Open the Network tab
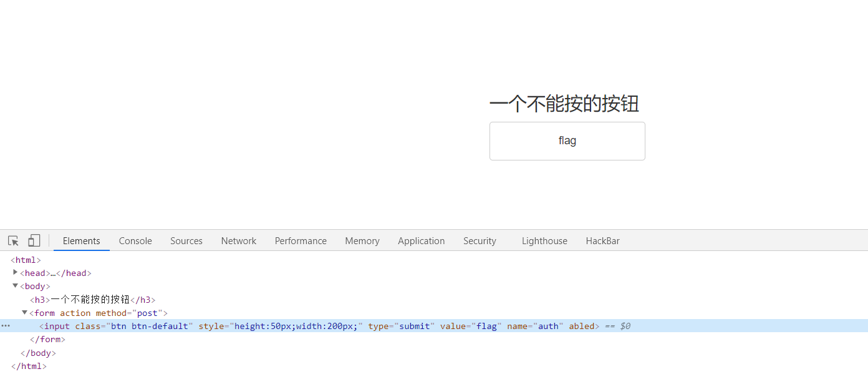 tap(239, 241)
